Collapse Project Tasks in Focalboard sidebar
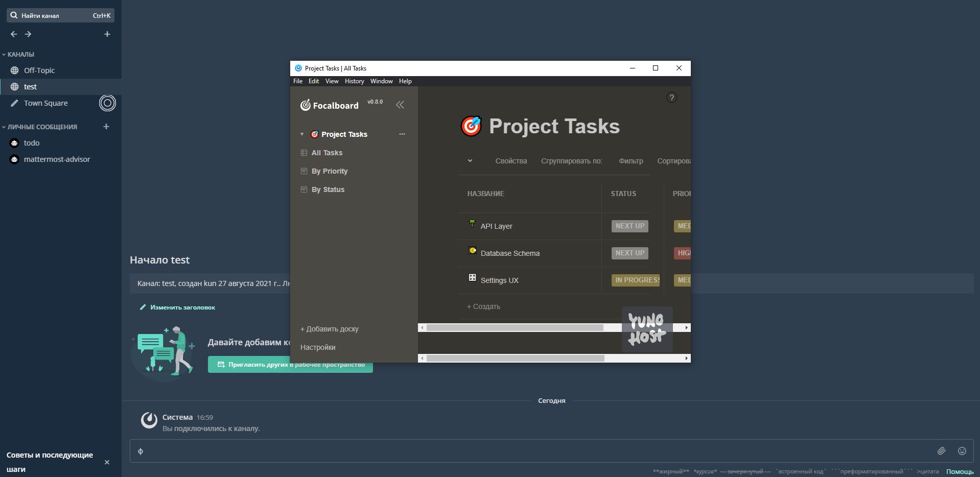The width and height of the screenshot is (980, 477). click(x=301, y=134)
